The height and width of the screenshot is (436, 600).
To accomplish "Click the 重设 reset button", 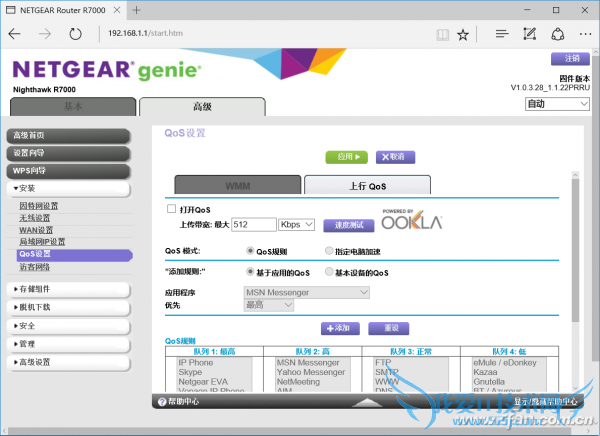I will click(388, 328).
